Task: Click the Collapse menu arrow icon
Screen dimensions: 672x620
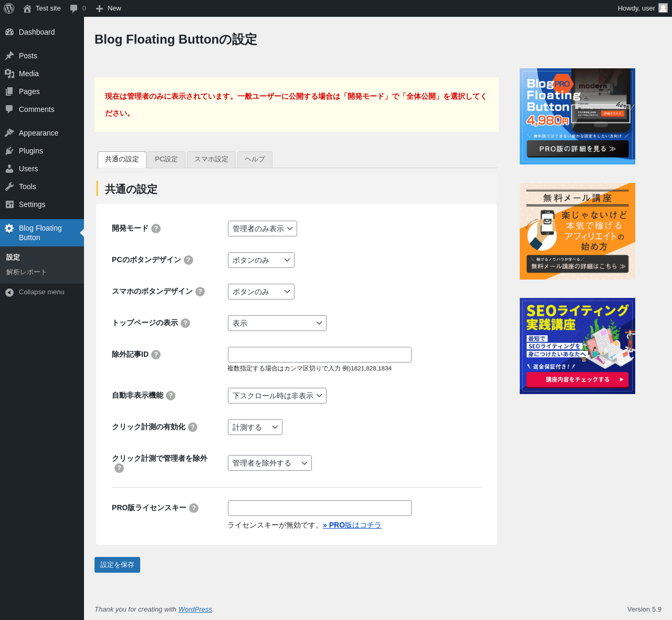Action: (x=9, y=292)
